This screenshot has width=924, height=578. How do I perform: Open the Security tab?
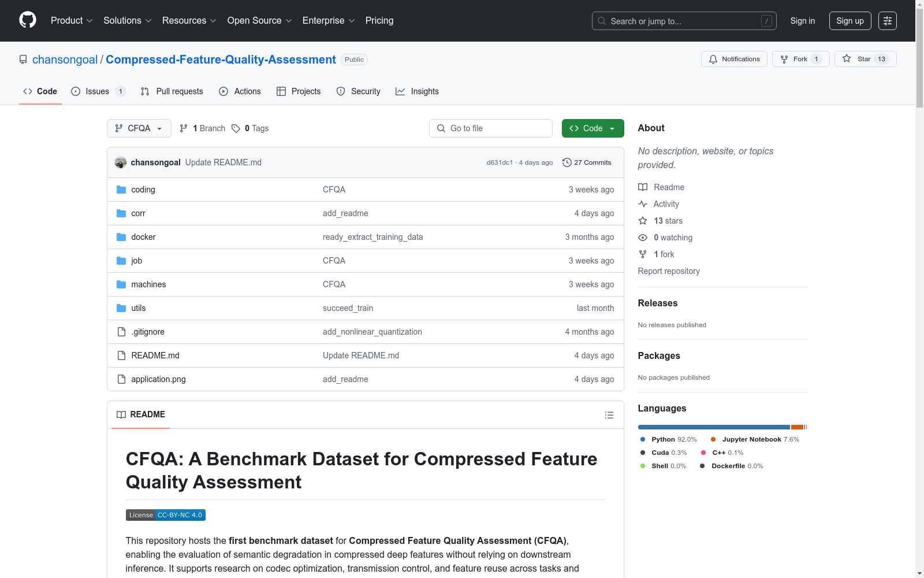(359, 91)
